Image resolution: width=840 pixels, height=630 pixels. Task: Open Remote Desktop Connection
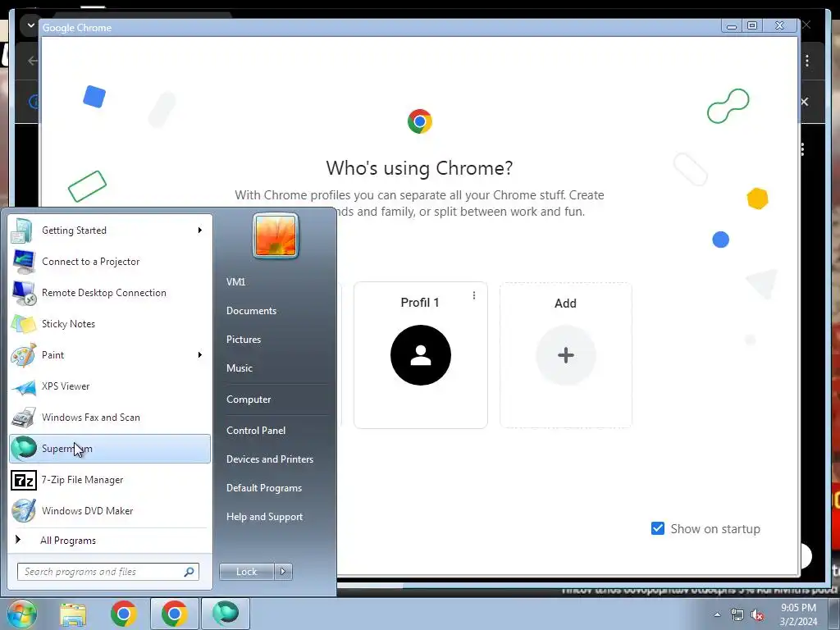(109, 293)
